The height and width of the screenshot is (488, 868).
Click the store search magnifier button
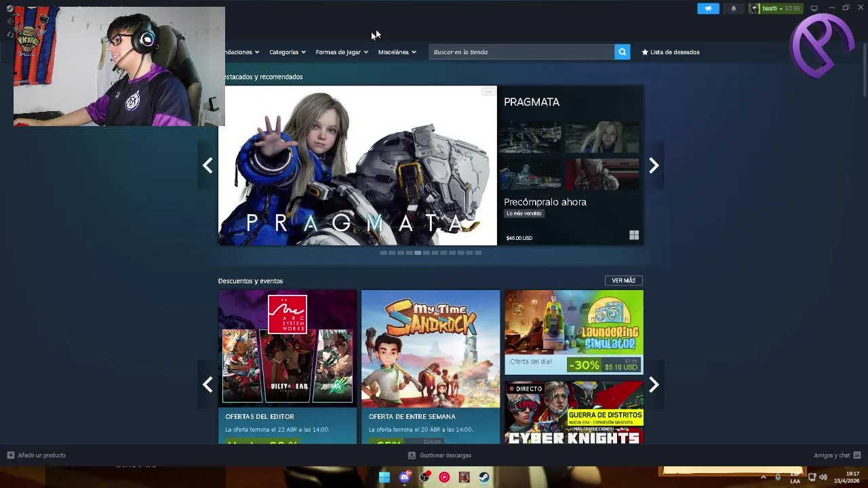pos(623,52)
